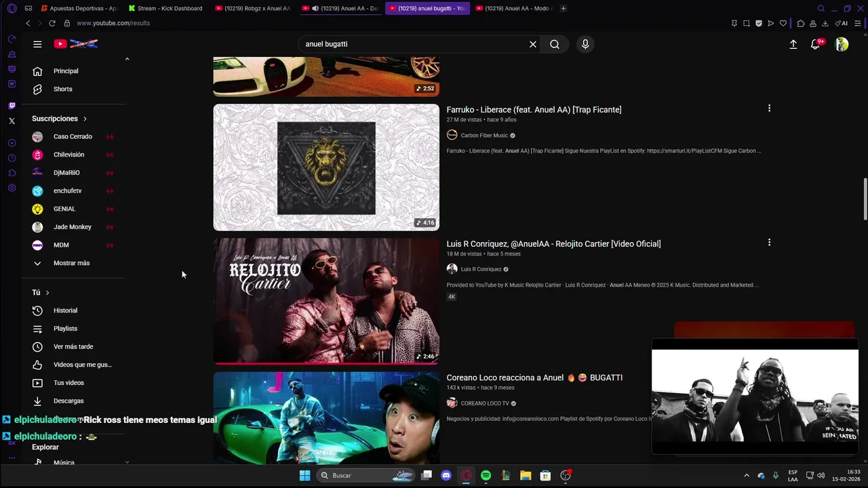Open Twitch in Opera sidebar

[x=12, y=106]
